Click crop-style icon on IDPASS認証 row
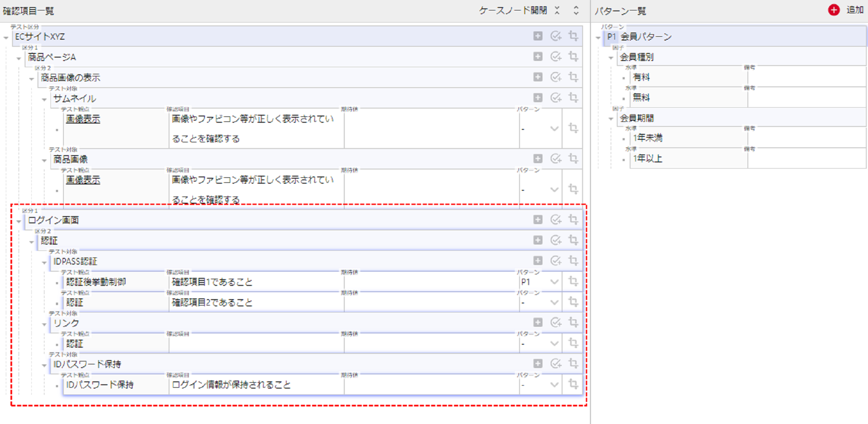The width and height of the screenshot is (868, 424). (x=573, y=261)
